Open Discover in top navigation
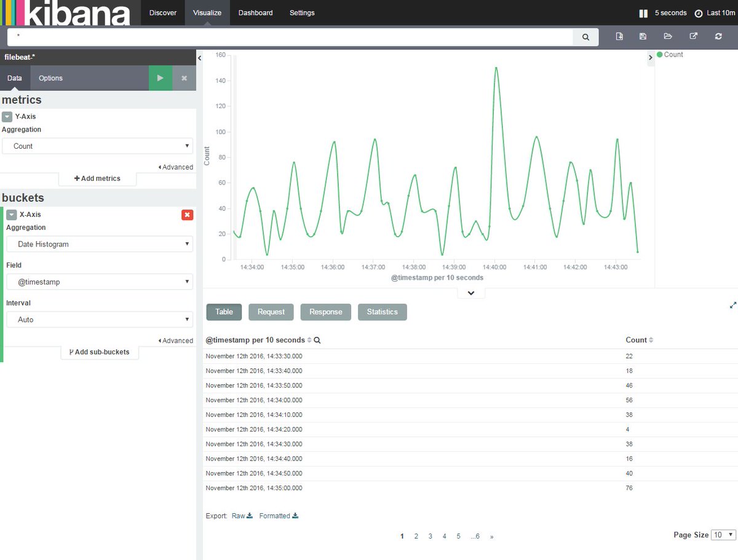 (163, 13)
